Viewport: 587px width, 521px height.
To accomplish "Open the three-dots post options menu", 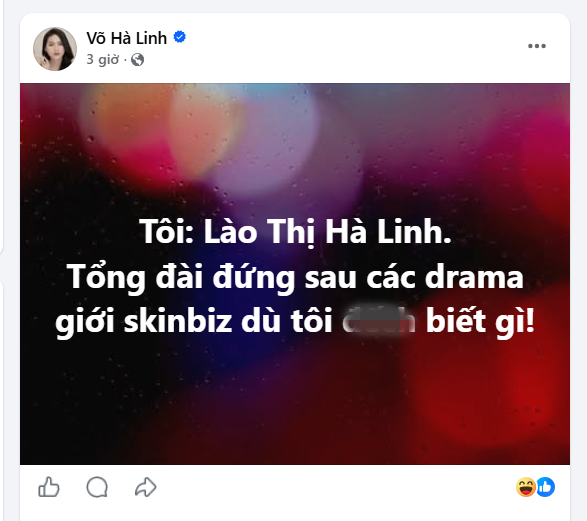I will 537,46.
